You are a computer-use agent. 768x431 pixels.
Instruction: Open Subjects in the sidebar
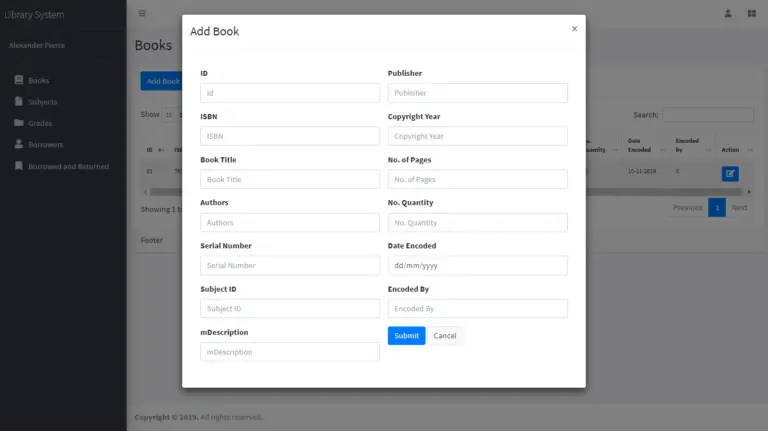pyautogui.click(x=43, y=102)
